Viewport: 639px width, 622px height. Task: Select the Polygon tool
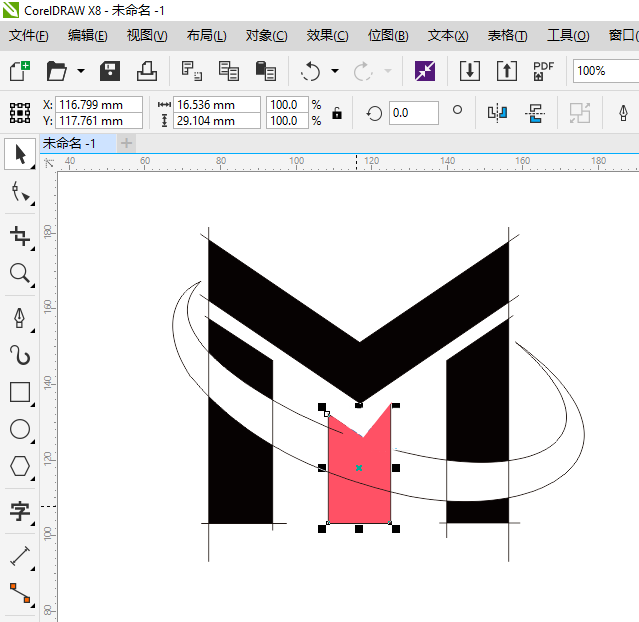(x=19, y=467)
